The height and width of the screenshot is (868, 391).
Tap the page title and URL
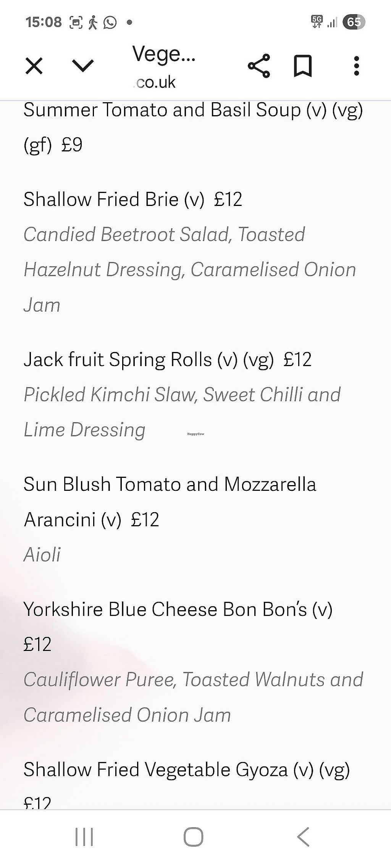(x=163, y=67)
